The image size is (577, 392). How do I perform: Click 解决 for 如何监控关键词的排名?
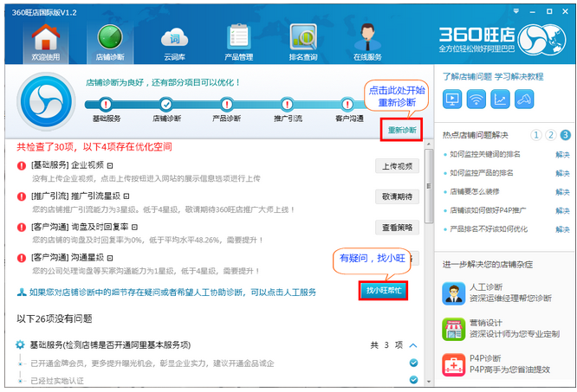(562, 155)
